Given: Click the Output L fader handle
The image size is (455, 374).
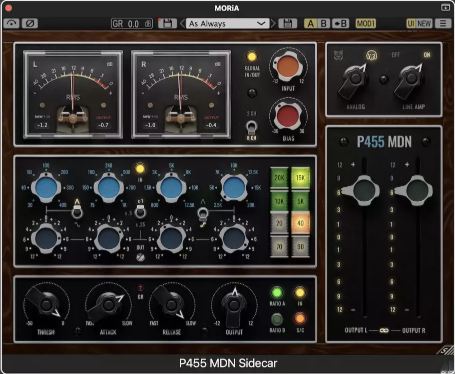Looking at the screenshot, I should [x=361, y=191].
